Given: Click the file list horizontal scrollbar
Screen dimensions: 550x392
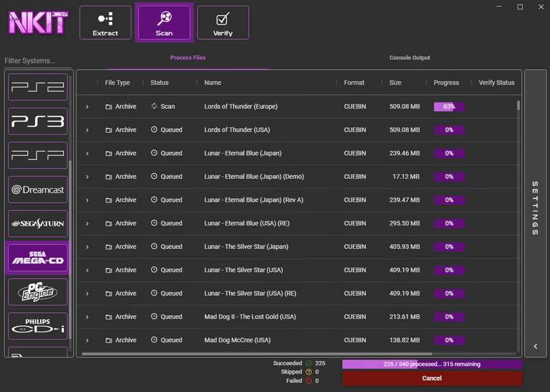Looking at the screenshot, I should 256,354.
